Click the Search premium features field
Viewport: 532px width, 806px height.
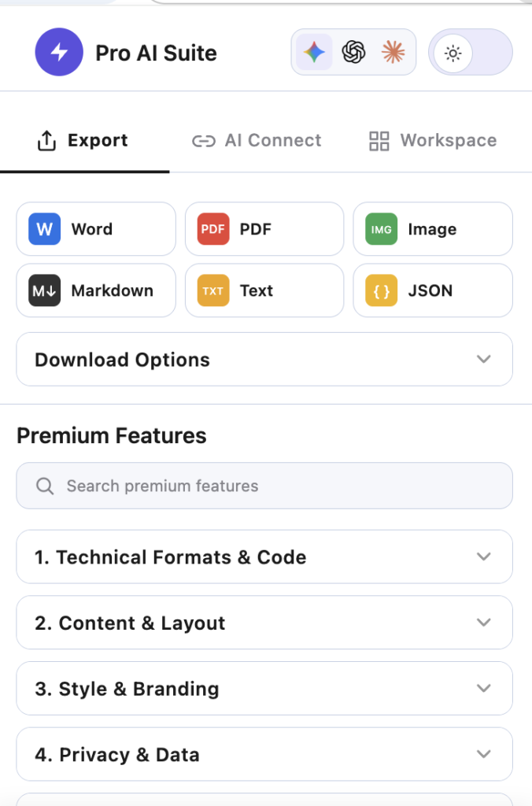click(264, 486)
